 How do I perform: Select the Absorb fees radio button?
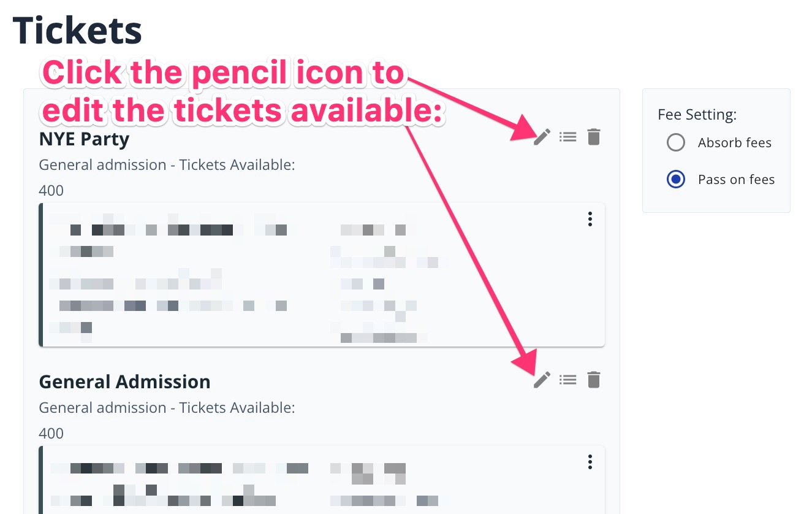[x=675, y=143]
